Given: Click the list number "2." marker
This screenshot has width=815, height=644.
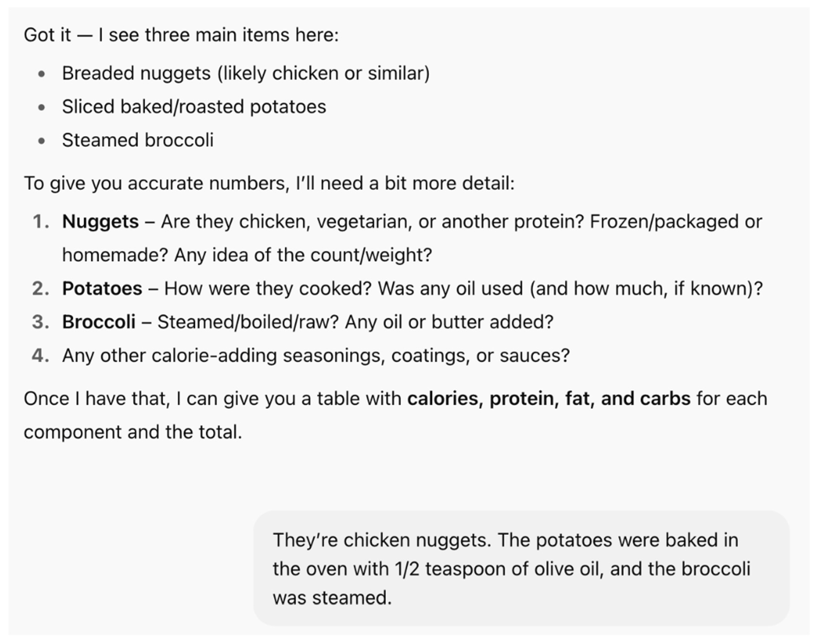Looking at the screenshot, I should [x=41, y=289].
